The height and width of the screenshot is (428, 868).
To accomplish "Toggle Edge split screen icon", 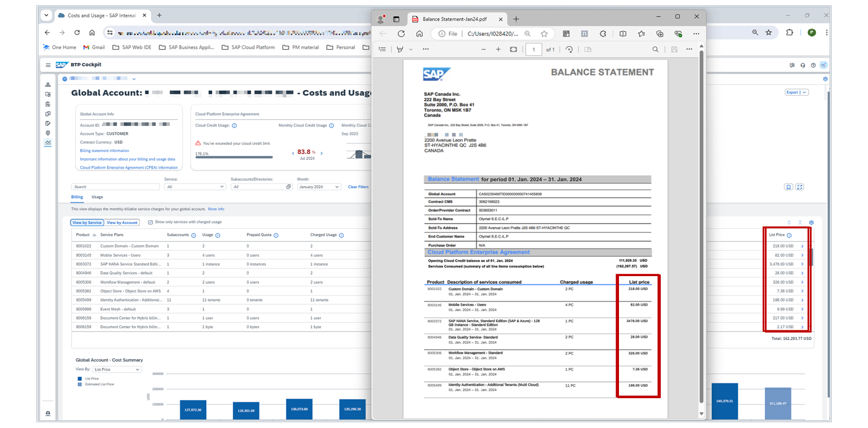I will click(623, 34).
